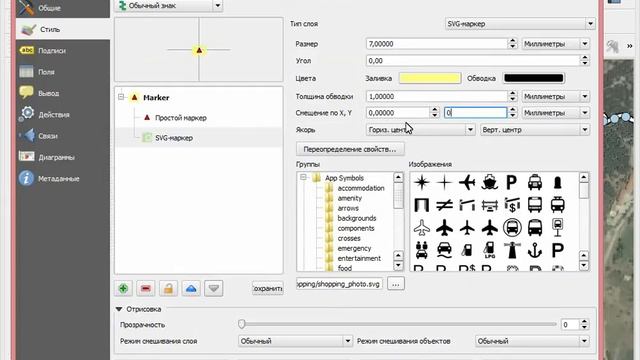This screenshot has width=640, height=360.
Task: Open the Толщина обводки units dropdown
Action: point(556,96)
